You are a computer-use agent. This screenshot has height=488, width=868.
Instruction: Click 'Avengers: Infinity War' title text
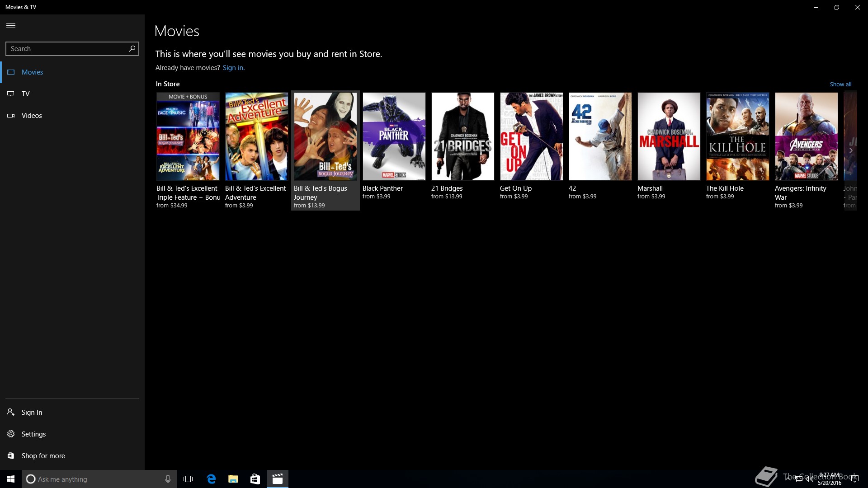801,193
